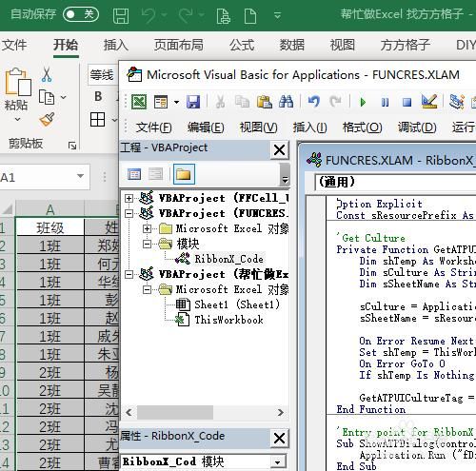
Task: Open the VBA 编辑(E) menu
Action: pyautogui.click(x=206, y=128)
